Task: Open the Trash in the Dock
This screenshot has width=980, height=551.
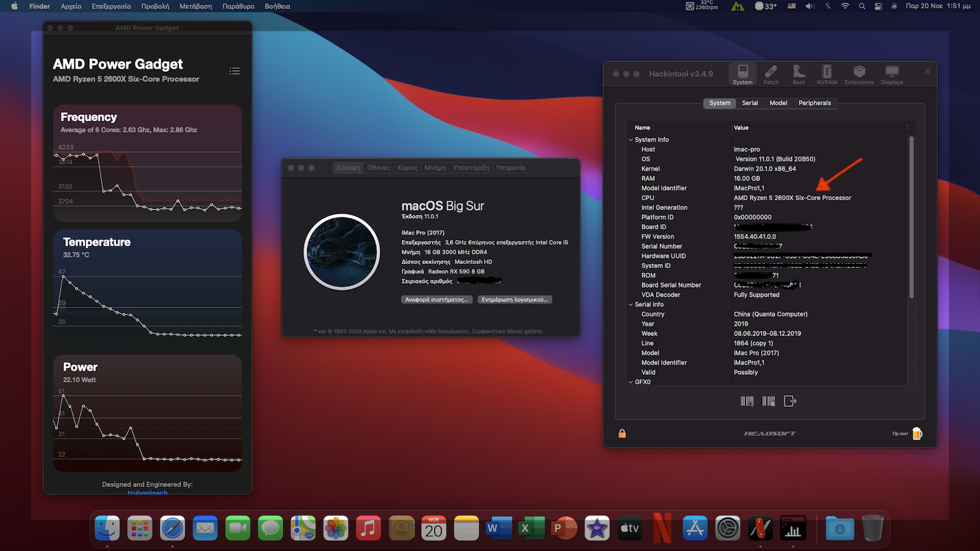Action: pos(872,527)
